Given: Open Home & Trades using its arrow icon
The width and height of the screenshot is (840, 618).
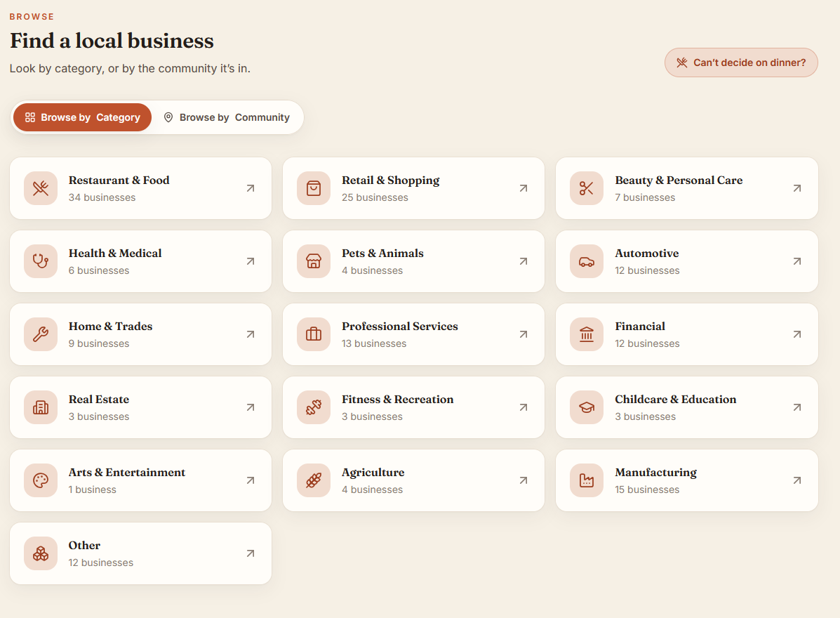Looking at the screenshot, I should pyautogui.click(x=251, y=334).
